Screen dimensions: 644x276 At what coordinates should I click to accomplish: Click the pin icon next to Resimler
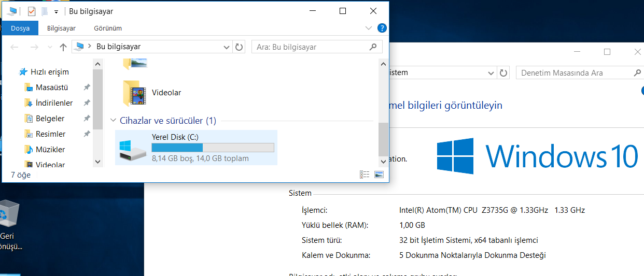click(x=87, y=134)
